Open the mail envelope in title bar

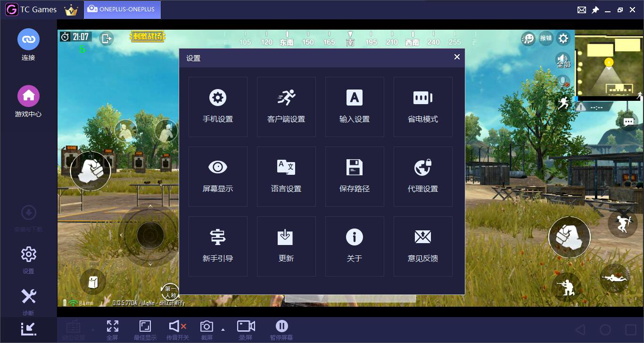click(x=582, y=10)
